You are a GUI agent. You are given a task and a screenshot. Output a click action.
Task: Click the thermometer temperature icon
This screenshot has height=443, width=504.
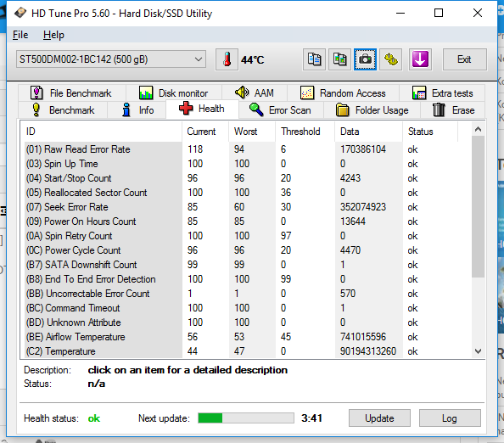[227, 59]
